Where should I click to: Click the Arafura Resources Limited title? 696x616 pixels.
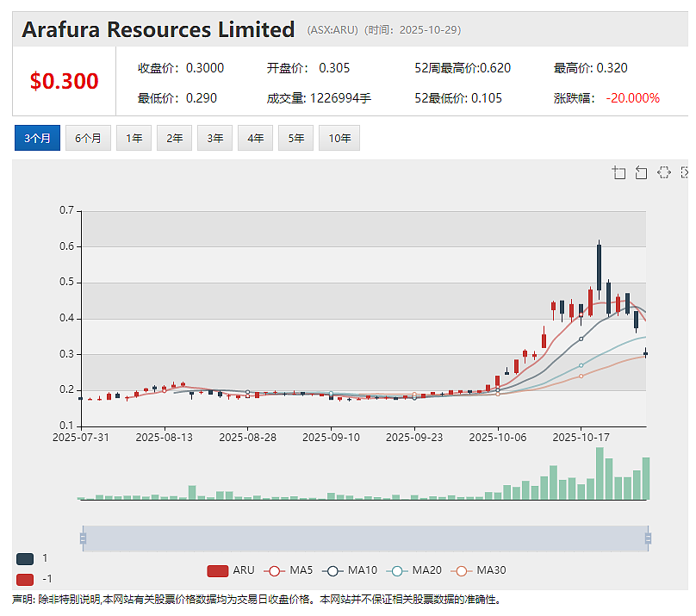click(x=158, y=30)
